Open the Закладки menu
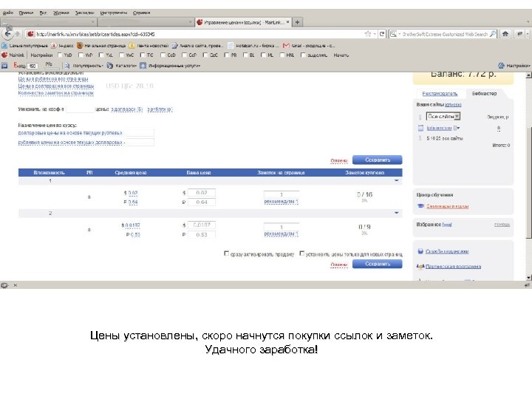 (x=84, y=13)
